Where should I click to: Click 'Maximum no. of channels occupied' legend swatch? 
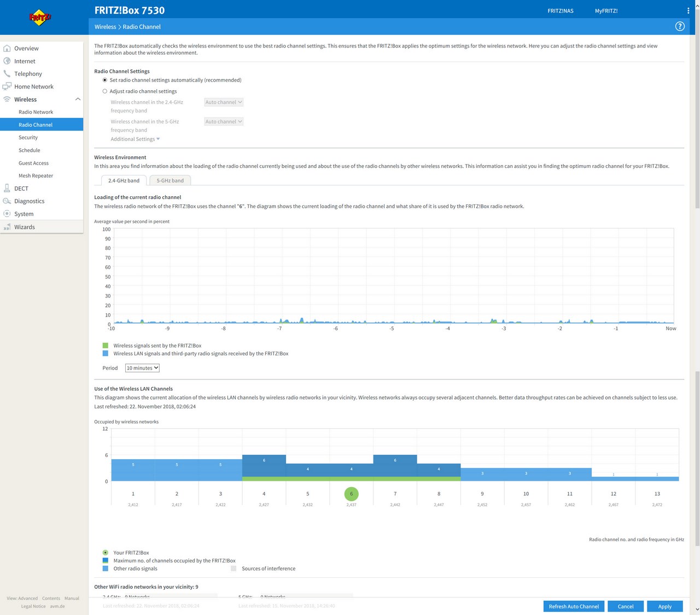click(106, 560)
